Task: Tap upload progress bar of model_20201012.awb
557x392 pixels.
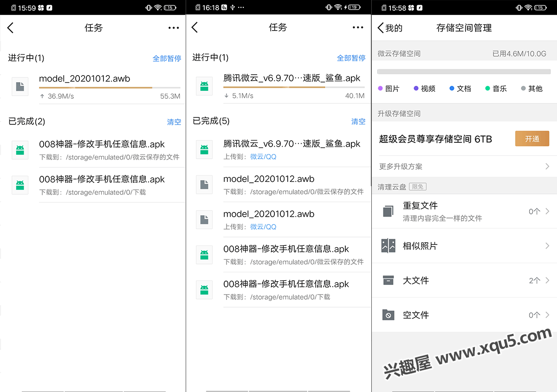Action: coord(110,88)
